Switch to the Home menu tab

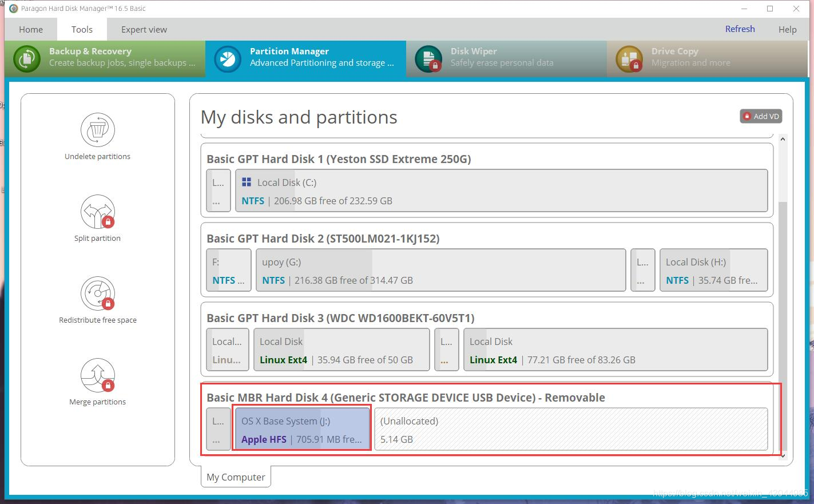(x=31, y=29)
